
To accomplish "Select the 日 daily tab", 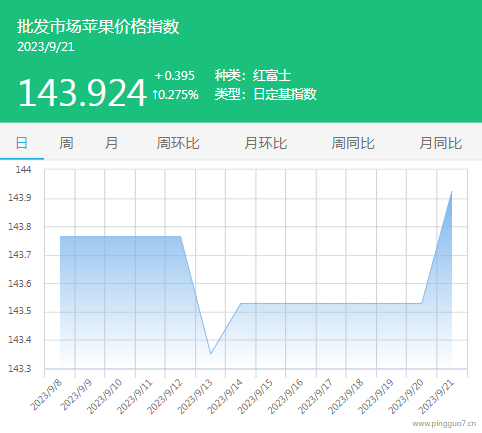I will (22, 143).
